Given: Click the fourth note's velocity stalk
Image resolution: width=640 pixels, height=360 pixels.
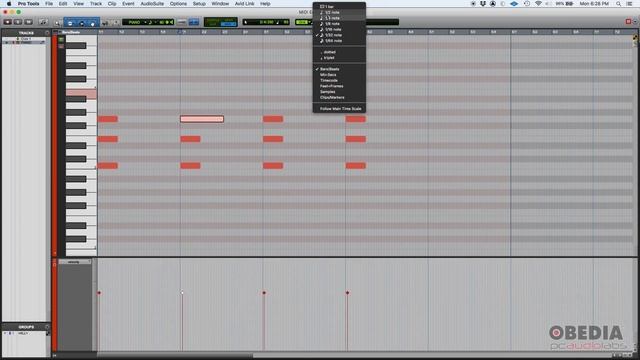Looking at the screenshot, I should (x=347, y=321).
